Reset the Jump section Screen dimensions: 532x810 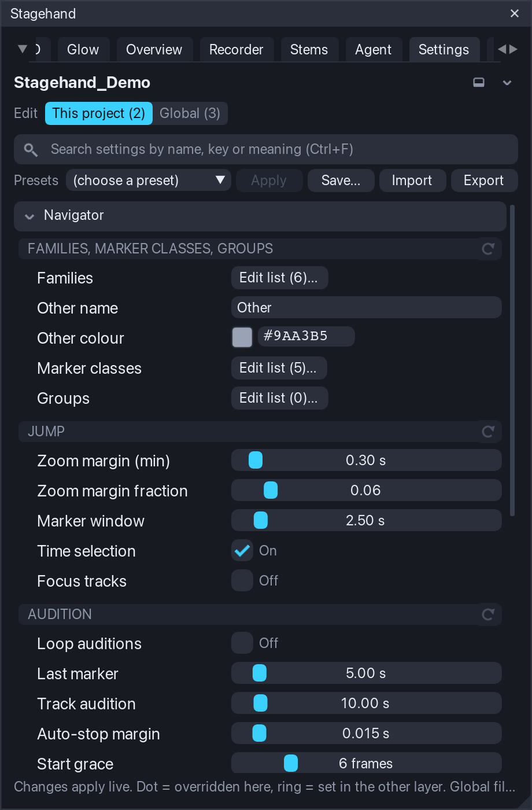pyautogui.click(x=488, y=432)
